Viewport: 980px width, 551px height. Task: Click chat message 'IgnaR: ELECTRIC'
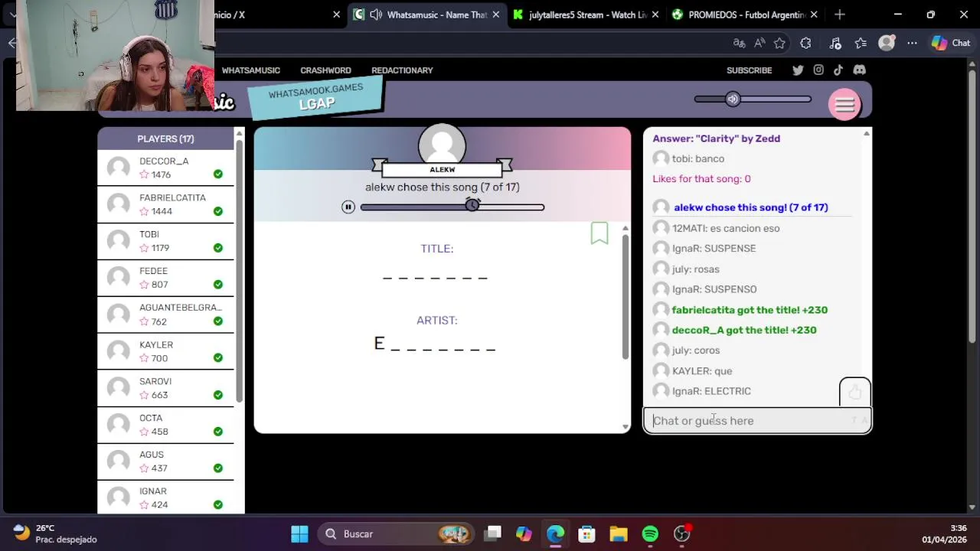pos(711,391)
